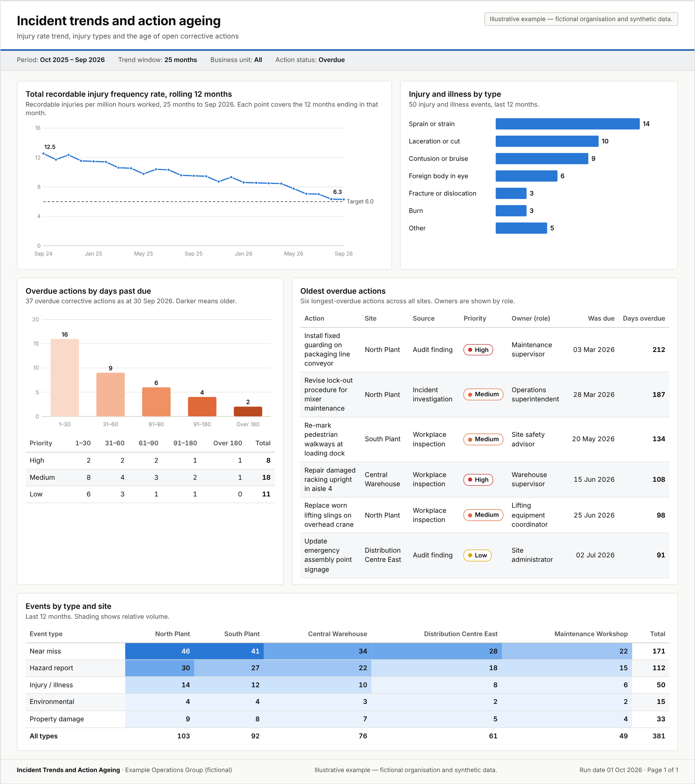Click the 6.3 end point label on trend chart

(337, 192)
